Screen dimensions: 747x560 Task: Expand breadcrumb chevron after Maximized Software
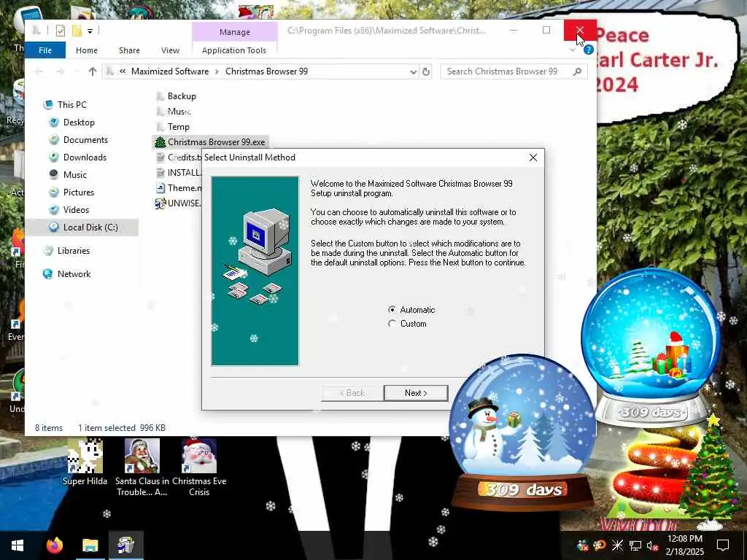coord(217,71)
